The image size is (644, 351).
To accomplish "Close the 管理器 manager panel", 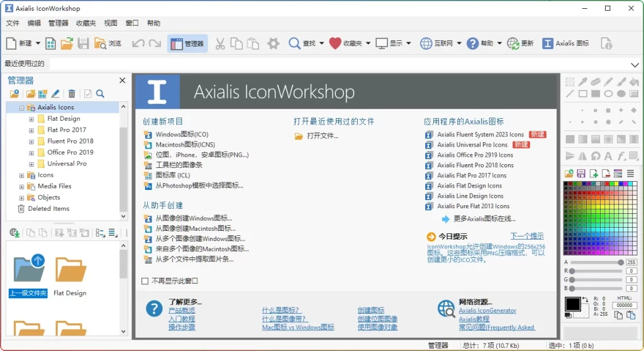I will pyautogui.click(x=123, y=81).
